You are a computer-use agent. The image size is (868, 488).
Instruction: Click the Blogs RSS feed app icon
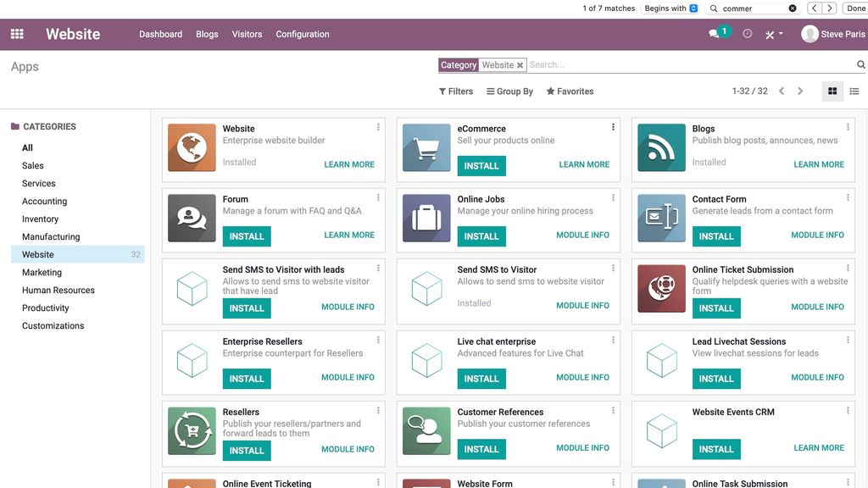660,147
